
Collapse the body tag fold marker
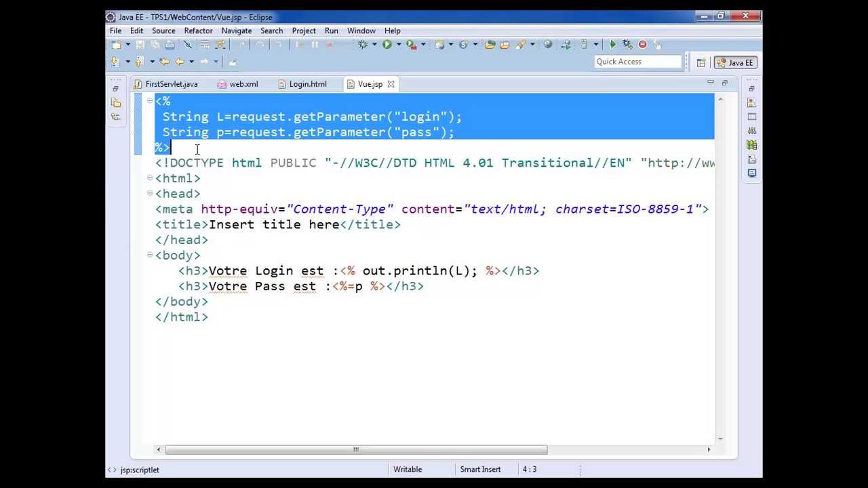tap(150, 255)
